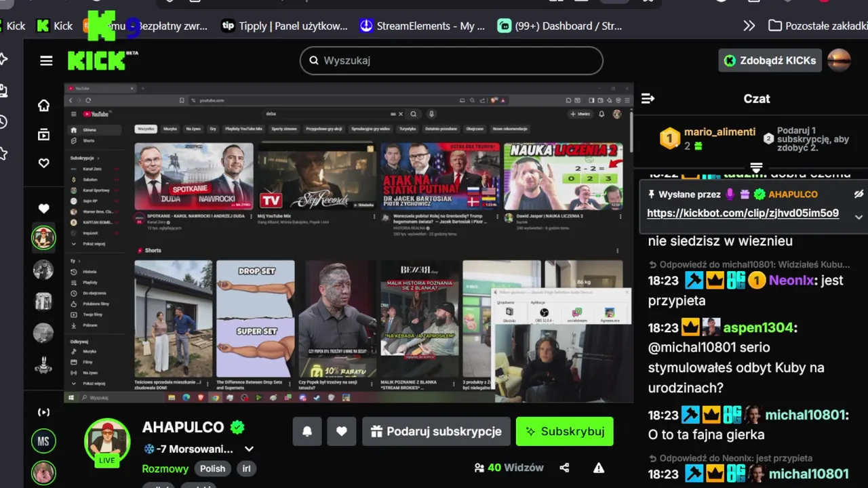Select the irl tag
868x488 pixels.
click(246, 468)
